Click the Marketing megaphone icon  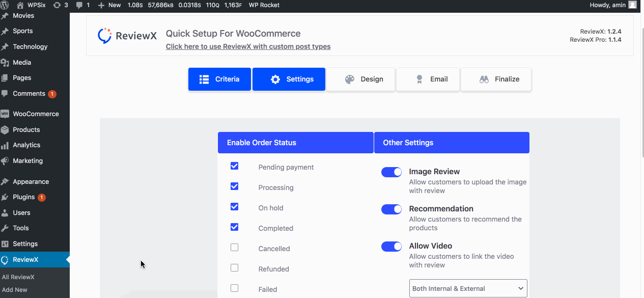point(5,161)
